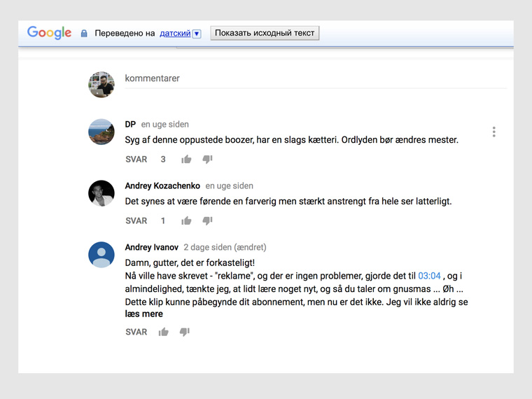Click SVAR under Andrey Kozachenko's comment
This screenshot has width=532, height=399.
[136, 221]
